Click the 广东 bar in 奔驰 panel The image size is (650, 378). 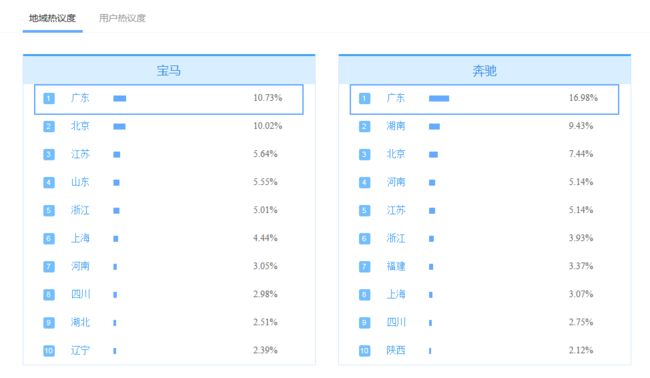click(439, 98)
